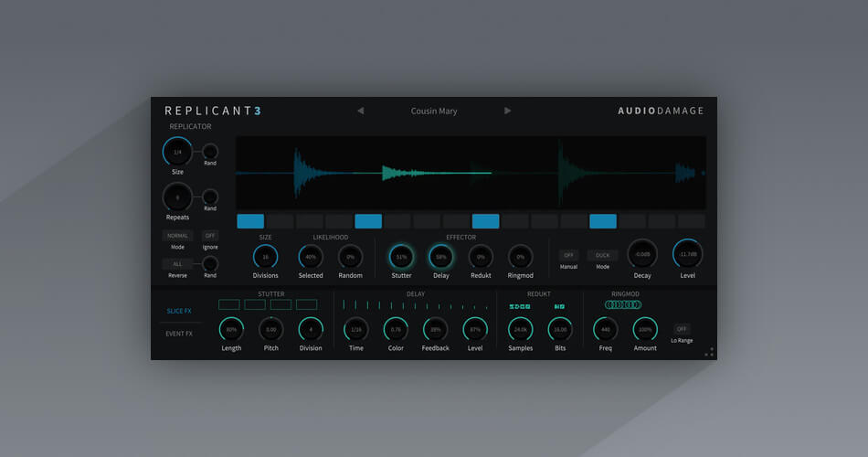Click the Repeats knob
Screen dimensions: 868x457
tap(177, 197)
